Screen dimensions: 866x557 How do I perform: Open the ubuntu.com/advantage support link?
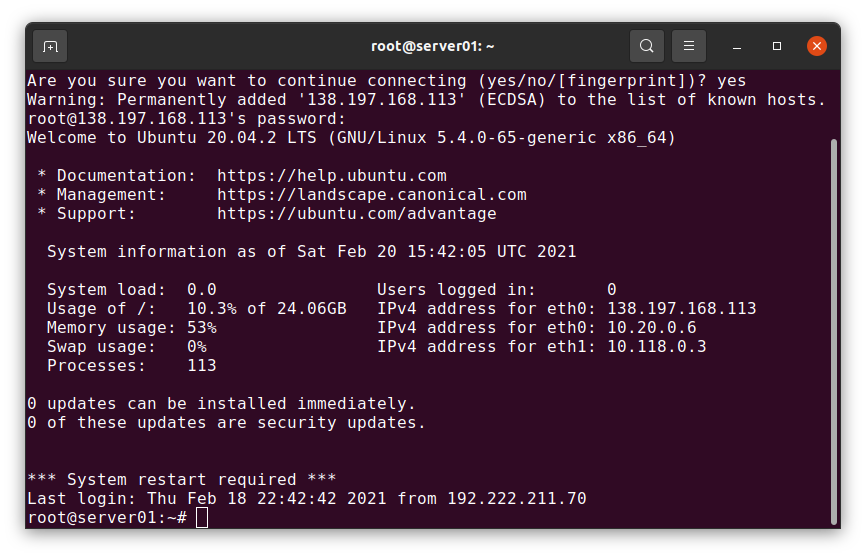(357, 214)
